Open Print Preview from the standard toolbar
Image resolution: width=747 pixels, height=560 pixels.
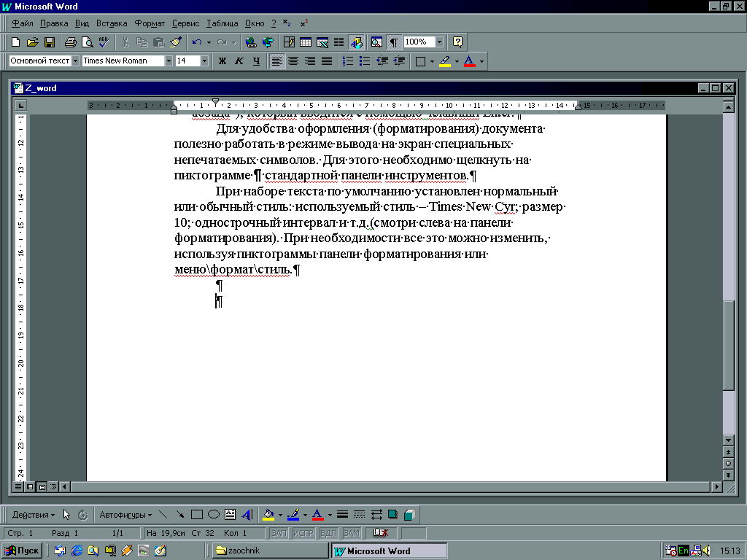[x=88, y=42]
